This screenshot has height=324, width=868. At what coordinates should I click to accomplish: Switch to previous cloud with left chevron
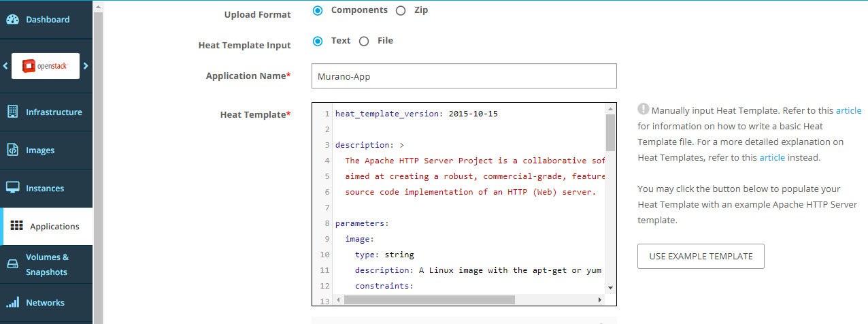[5, 66]
